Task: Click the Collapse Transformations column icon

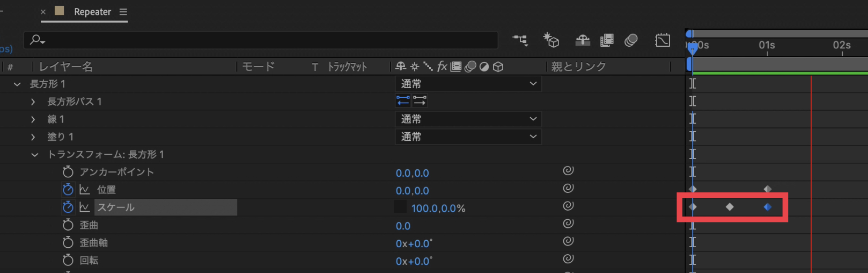Action: click(415, 67)
